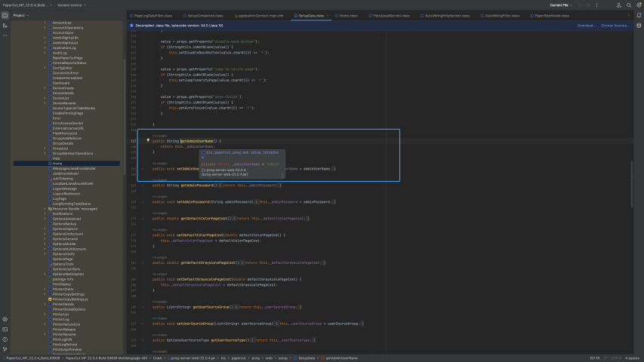Open the Git tool window
Viewport: 644px width, 362px height.
pos(5,349)
